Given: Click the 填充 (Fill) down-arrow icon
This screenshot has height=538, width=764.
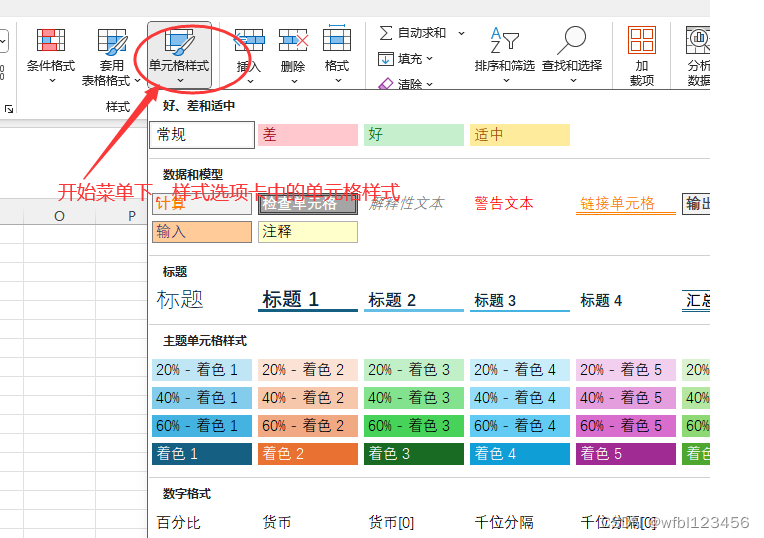Looking at the screenshot, I should coord(385,59).
